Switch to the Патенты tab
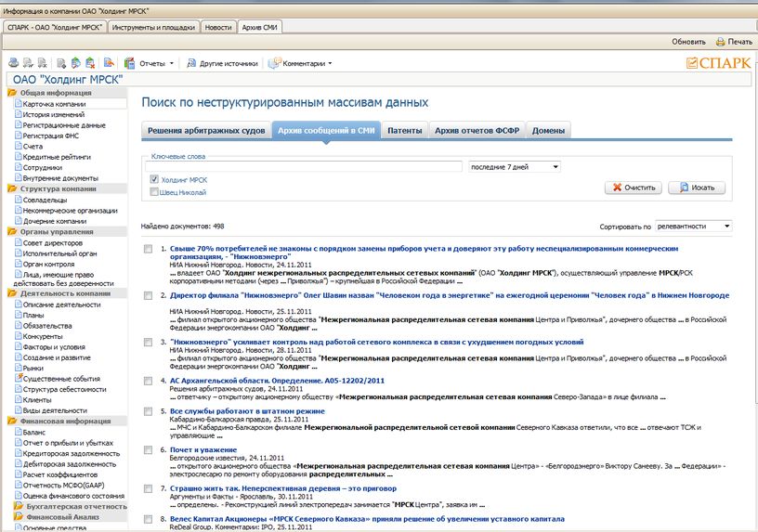The height and width of the screenshot is (532, 758). point(405,131)
